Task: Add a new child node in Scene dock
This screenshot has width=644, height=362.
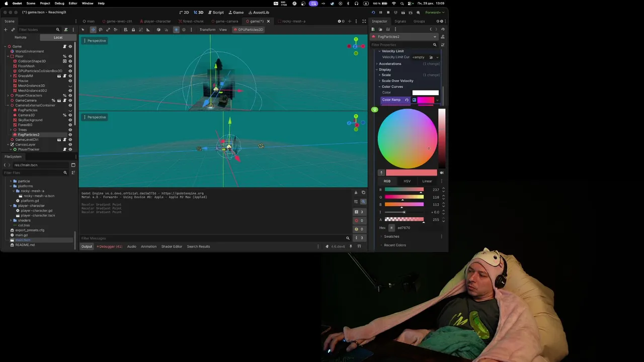Action: tap(6, 30)
